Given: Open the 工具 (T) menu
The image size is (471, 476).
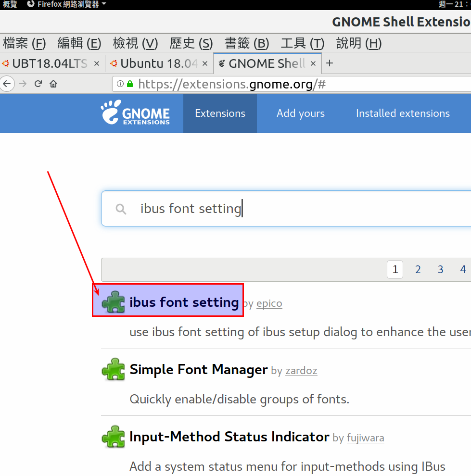Looking at the screenshot, I should point(303,43).
